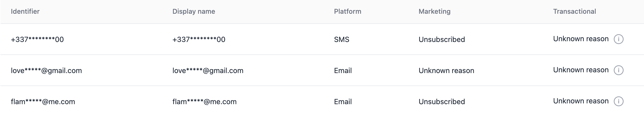Screen dimensions: 644x114
Task: Click the Display name column header
Action: coord(194,11)
